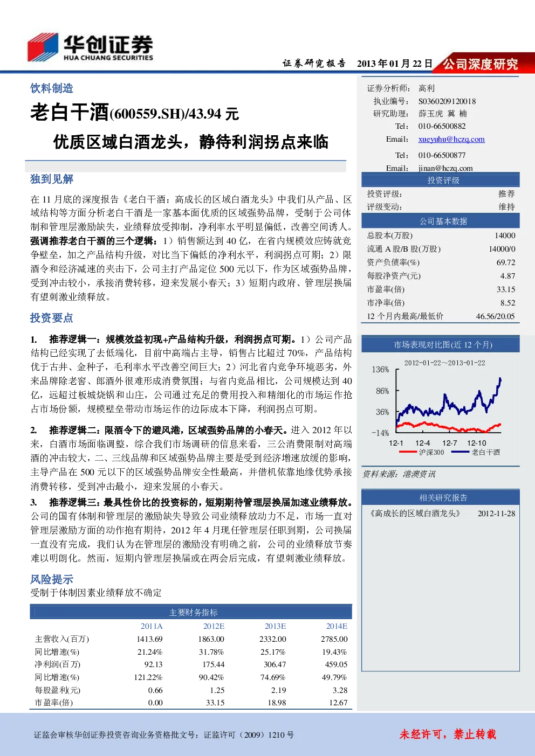
Task: Click report date 2013 年 01 月 22 日
Action: point(395,64)
